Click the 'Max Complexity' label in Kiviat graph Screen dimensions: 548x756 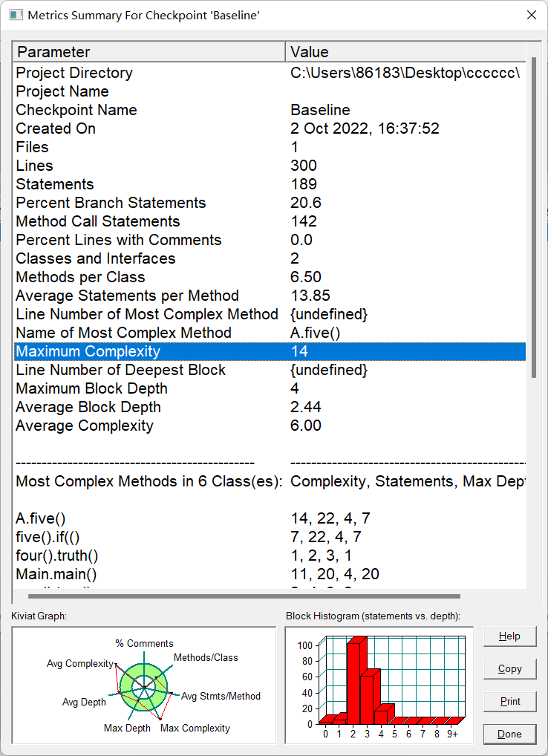[x=195, y=728]
